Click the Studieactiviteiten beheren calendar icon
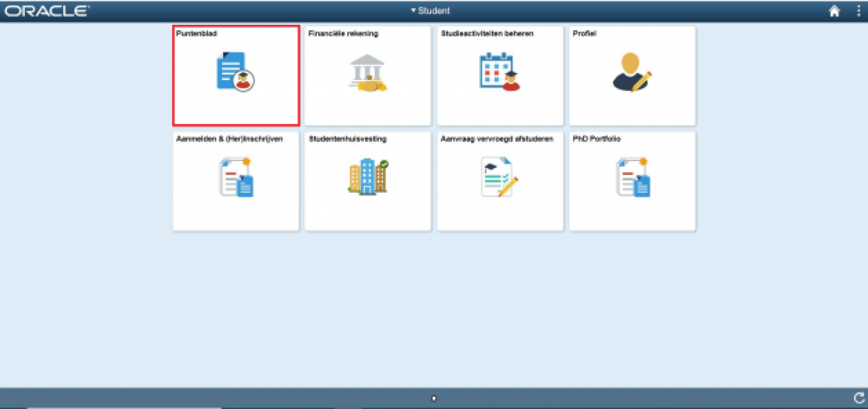 coord(500,73)
